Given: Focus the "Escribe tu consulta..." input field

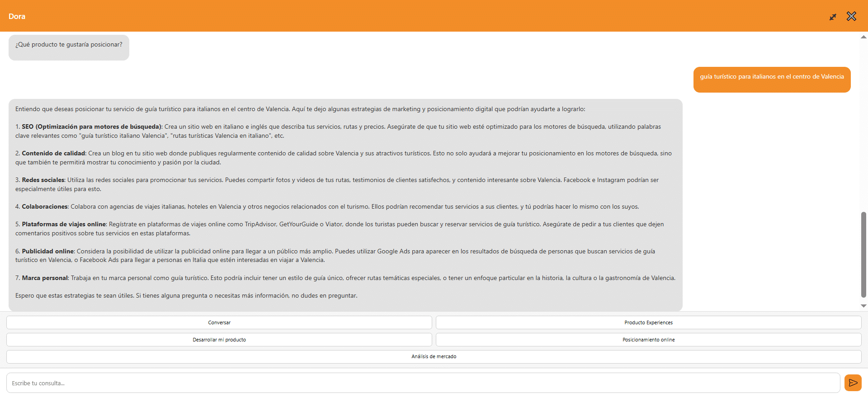Looking at the screenshot, I should point(423,383).
